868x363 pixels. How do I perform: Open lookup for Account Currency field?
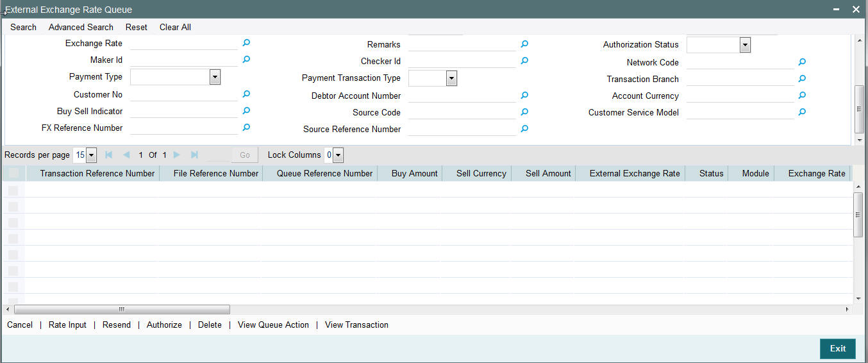click(x=802, y=95)
